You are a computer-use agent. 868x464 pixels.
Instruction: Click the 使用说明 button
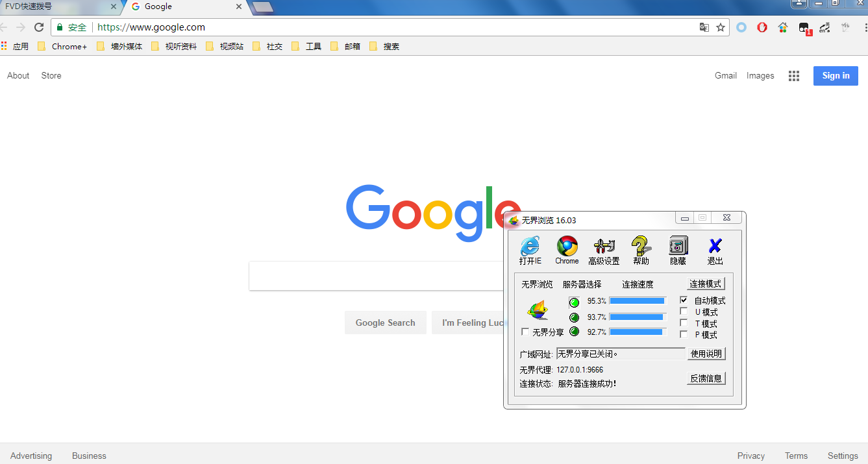pos(706,354)
